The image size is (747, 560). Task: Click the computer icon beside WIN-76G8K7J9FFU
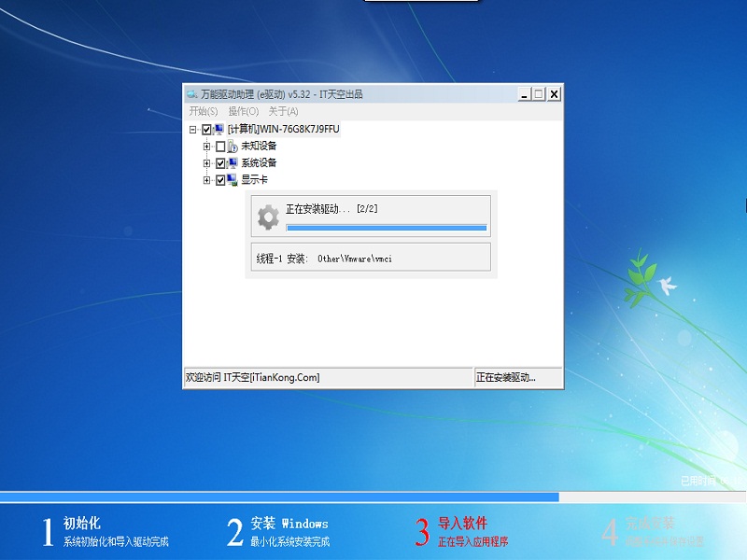coord(219,130)
